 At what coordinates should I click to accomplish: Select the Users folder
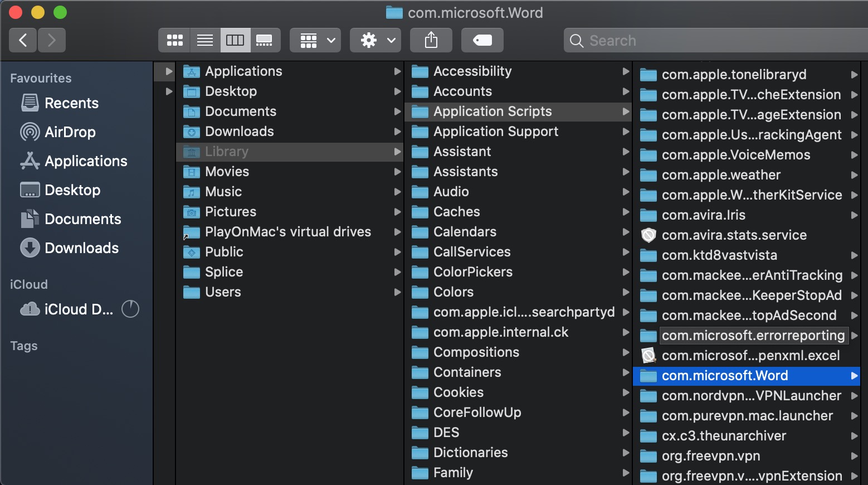pyautogui.click(x=289, y=292)
